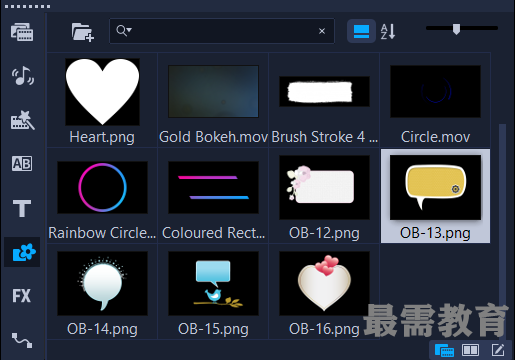Image resolution: width=515 pixels, height=360 pixels.
Task: Toggle the thumbnail view button
Action: [361, 31]
